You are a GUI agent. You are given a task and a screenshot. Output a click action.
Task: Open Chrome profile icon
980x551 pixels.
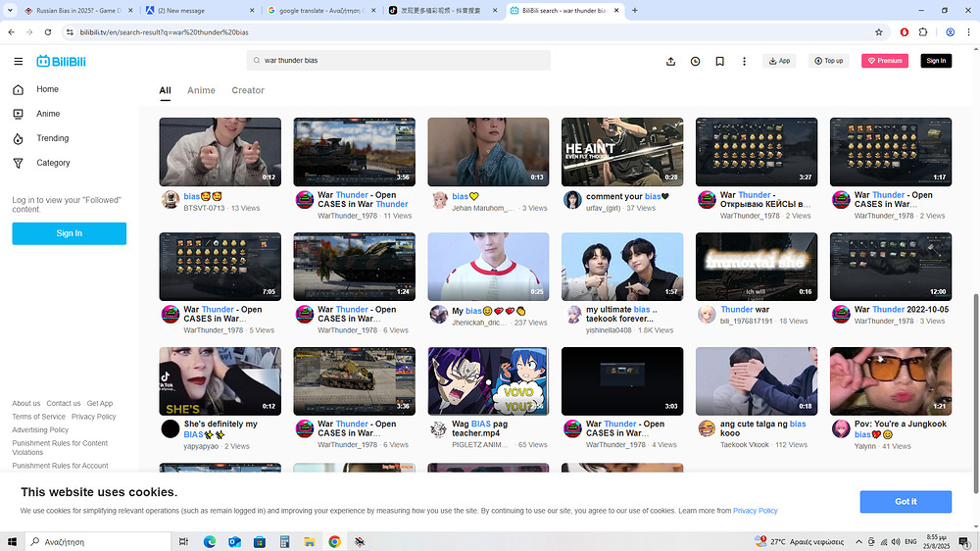tap(950, 32)
